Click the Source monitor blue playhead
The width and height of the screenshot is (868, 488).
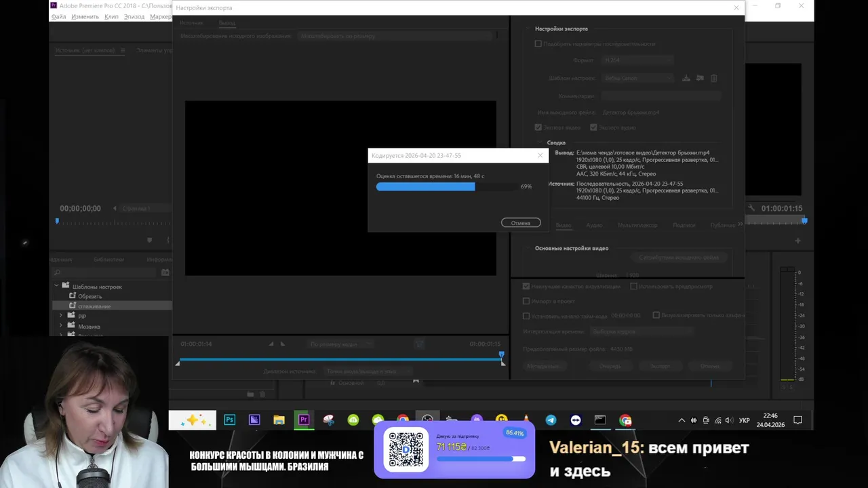tap(57, 221)
